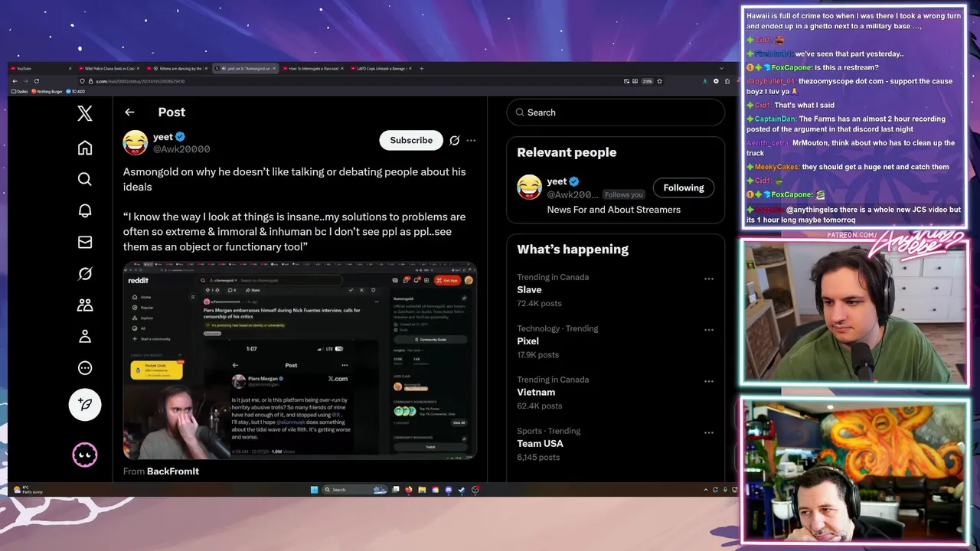The height and width of the screenshot is (551, 980).
Task: Open Notifications bell in sidebar
Action: 85,210
